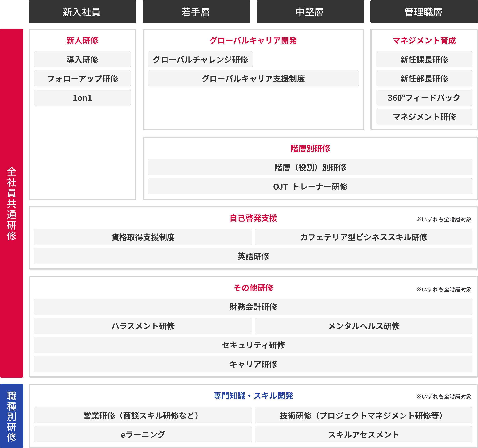Viewport: 478px width, 448px height.
Task: Click the 管理職層 column header
Action: [424, 12]
